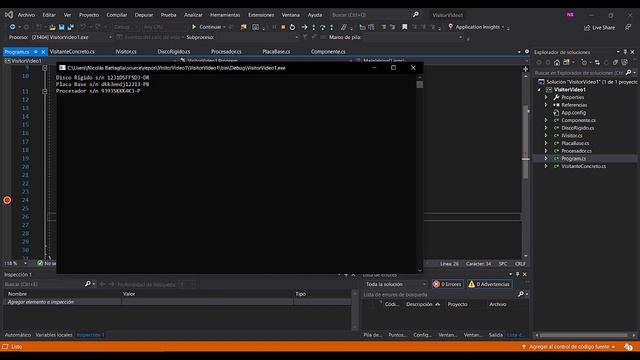Image resolution: width=640 pixels, height=360 pixels.
Task: Click the Agregar elemento a inspección row
Action: tap(177, 302)
